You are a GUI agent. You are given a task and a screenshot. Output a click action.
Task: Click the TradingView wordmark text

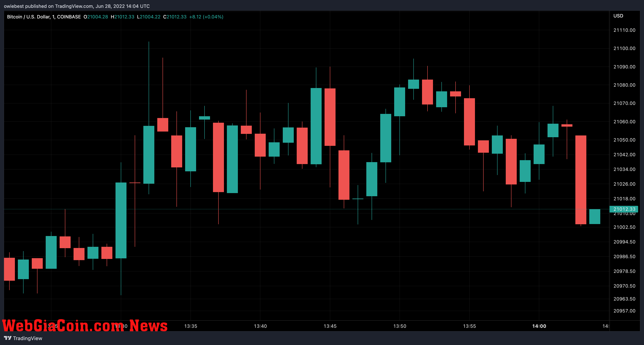pos(27,338)
